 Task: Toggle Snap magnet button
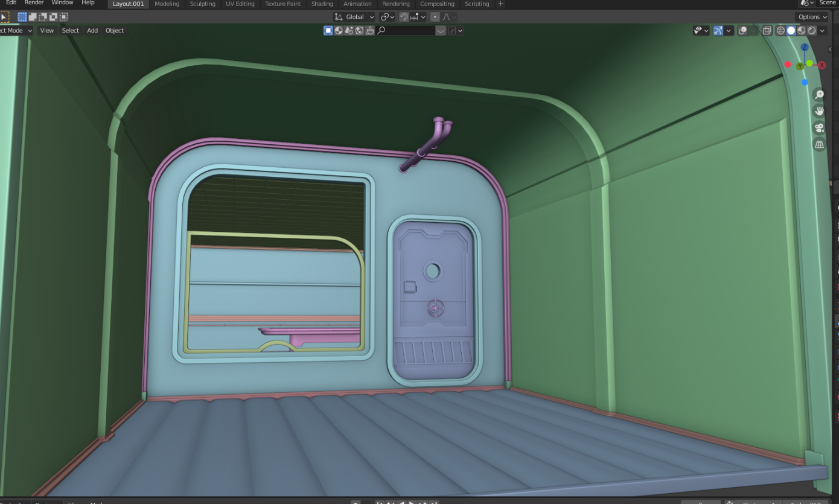pos(404,17)
